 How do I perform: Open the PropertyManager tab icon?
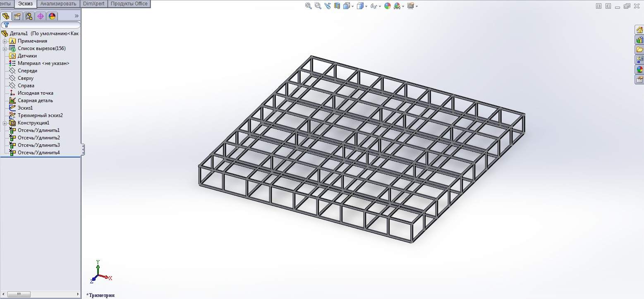tap(17, 16)
